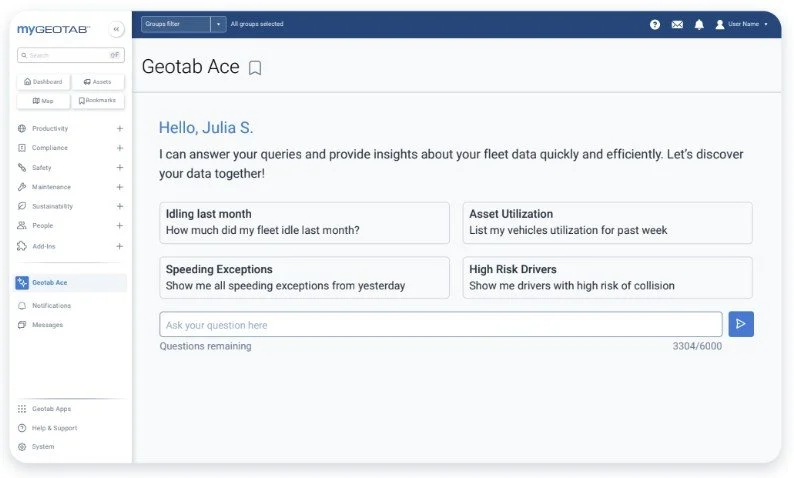Expand the Productivity menu section
This screenshot has height=478, width=794.
119,129
